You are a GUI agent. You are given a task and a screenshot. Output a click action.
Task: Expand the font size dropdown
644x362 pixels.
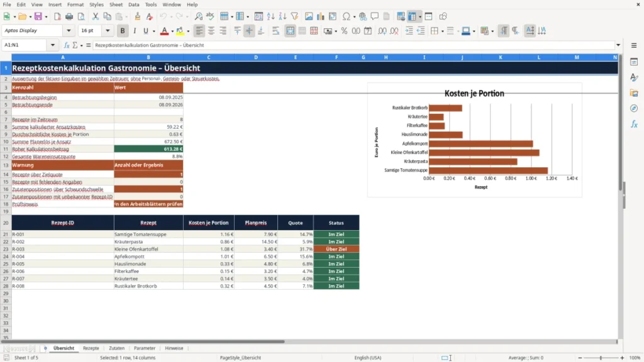108,31
